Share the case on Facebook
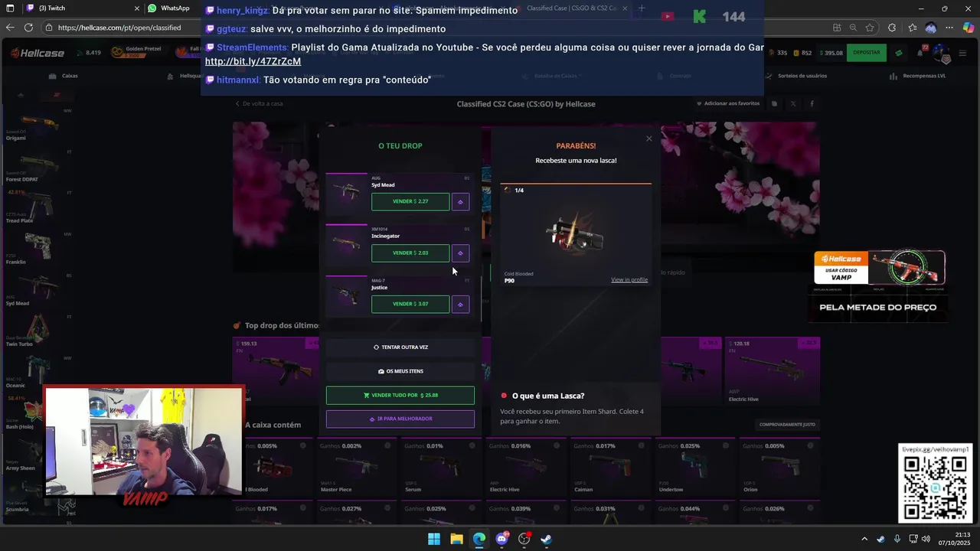980x551 pixels. click(812, 103)
